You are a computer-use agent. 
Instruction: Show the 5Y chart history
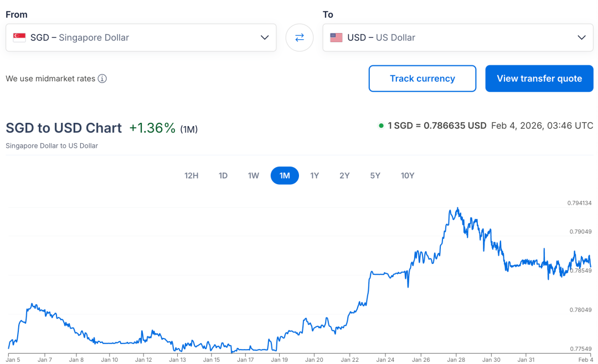click(375, 176)
